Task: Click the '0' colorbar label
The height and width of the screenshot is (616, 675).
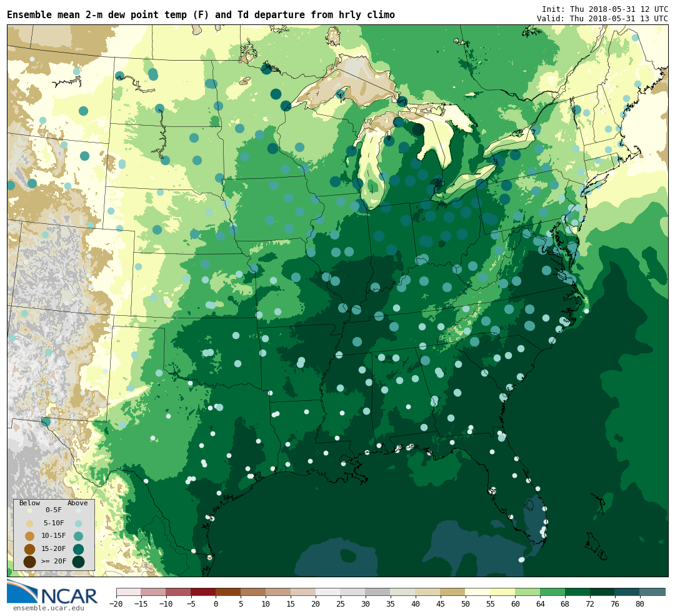Action: [x=216, y=604]
